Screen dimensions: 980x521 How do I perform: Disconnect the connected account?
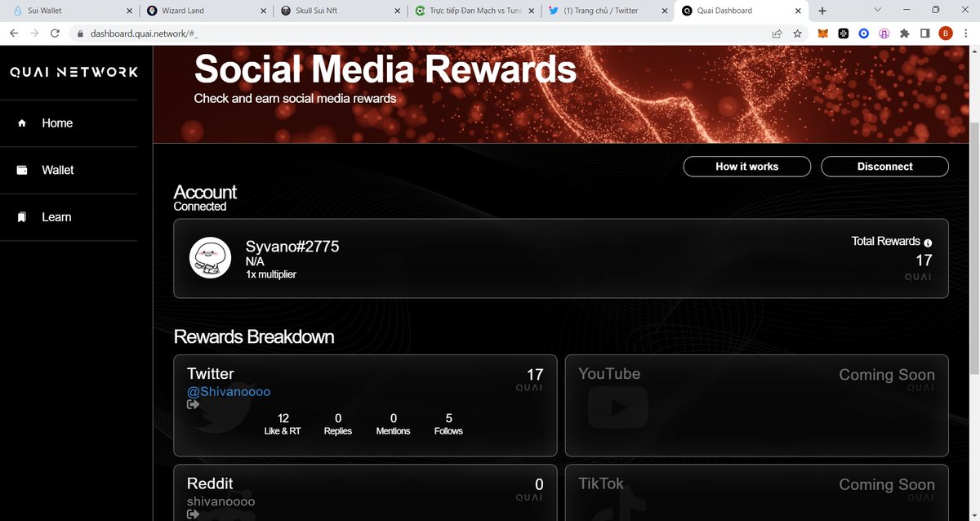coord(884,167)
